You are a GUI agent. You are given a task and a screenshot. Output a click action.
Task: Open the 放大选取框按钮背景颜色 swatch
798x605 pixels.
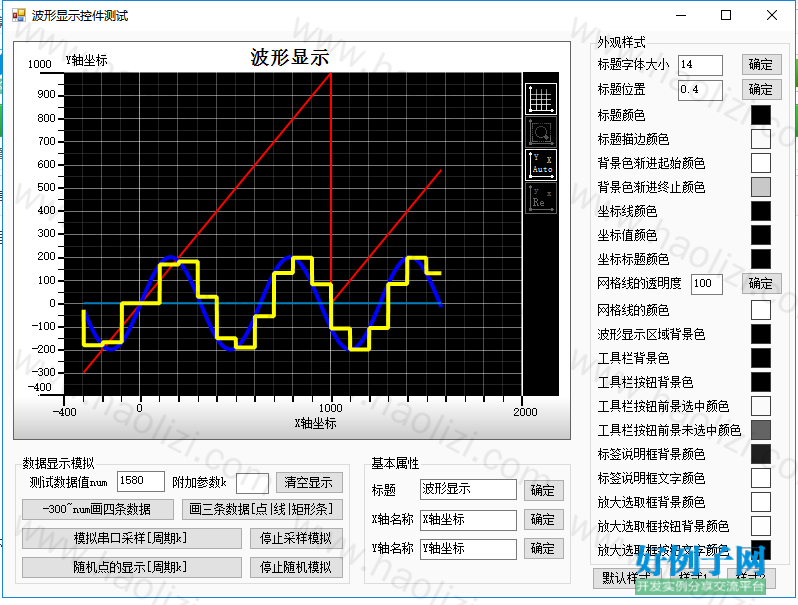point(761,526)
